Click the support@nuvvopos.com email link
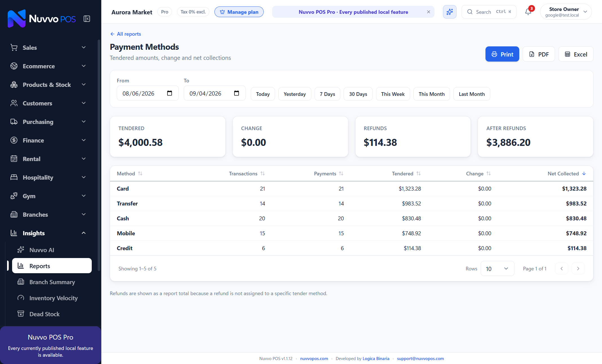This screenshot has width=602, height=364. pos(420,359)
